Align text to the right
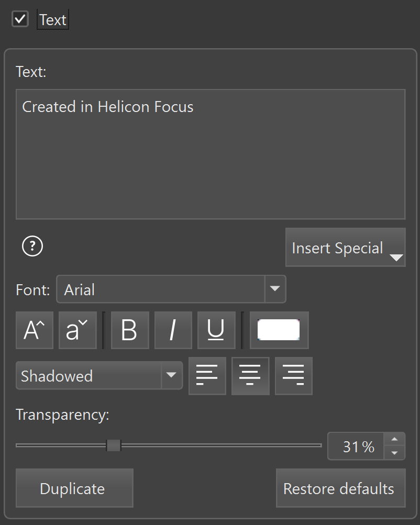 click(293, 376)
